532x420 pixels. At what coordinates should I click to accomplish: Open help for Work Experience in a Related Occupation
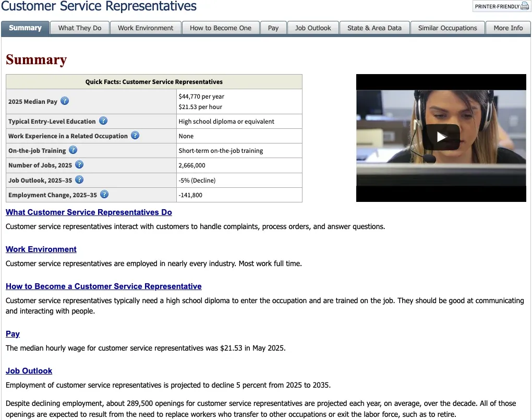(135, 135)
